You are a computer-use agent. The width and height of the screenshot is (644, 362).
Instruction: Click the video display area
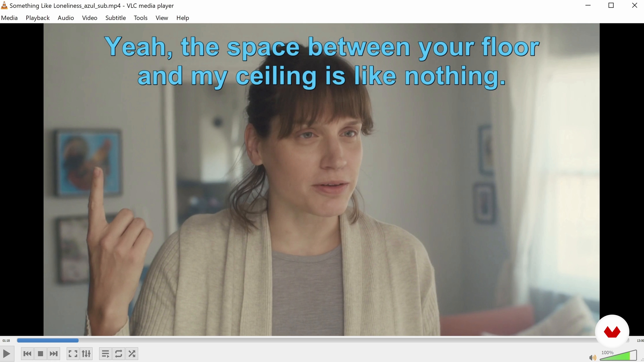[x=321, y=179]
